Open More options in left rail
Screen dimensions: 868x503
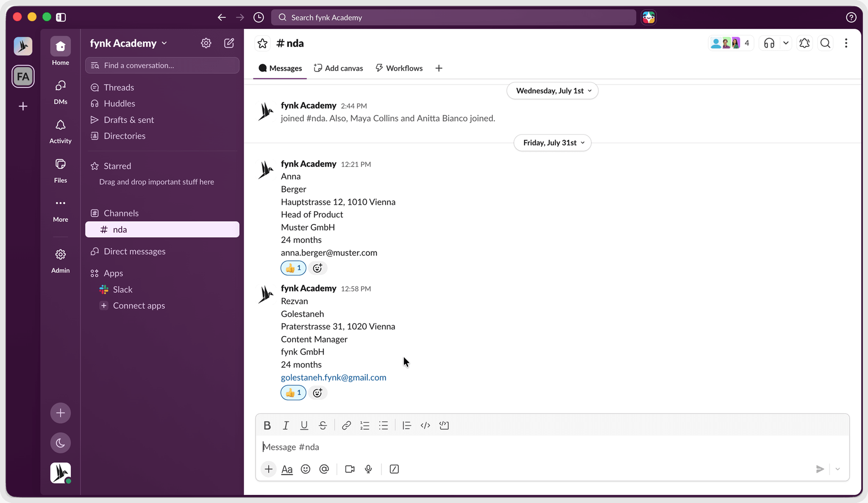point(61,210)
